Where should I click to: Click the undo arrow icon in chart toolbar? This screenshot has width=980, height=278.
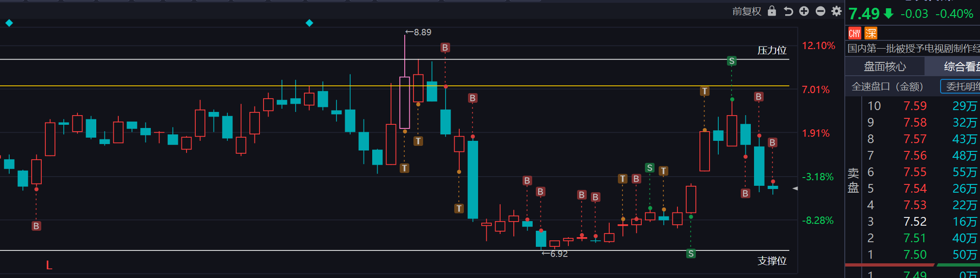click(788, 11)
